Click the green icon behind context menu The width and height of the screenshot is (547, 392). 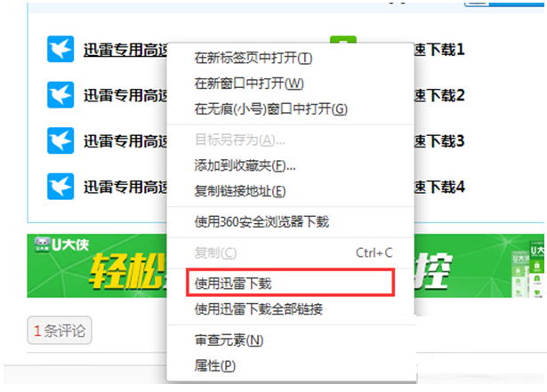[x=343, y=39]
